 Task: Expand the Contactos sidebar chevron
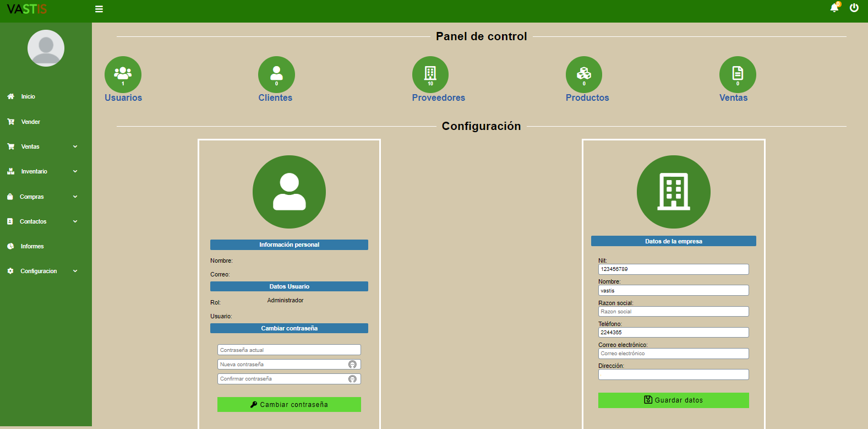75,221
